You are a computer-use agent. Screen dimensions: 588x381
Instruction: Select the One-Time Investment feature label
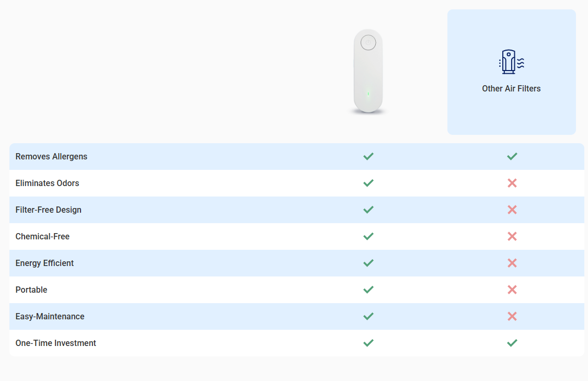tap(56, 343)
